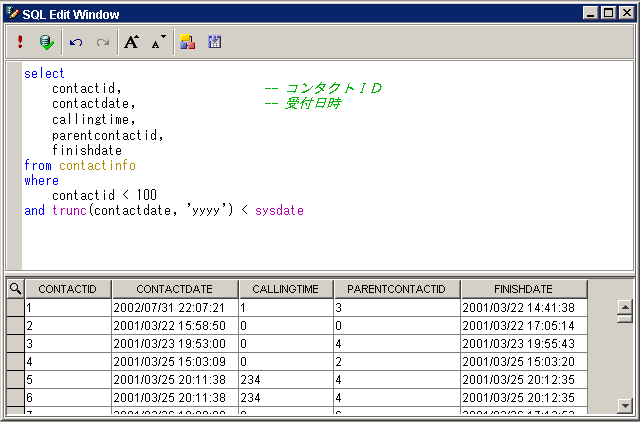Decrease editor font size
Screen dimensions: 640x422
point(158,42)
